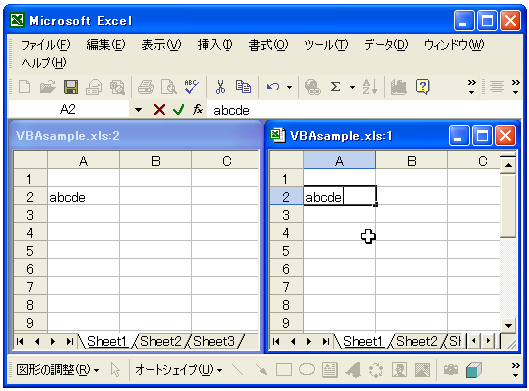Click the 3-D Style cube icon
Screen dimensions: 529x391
point(474,370)
